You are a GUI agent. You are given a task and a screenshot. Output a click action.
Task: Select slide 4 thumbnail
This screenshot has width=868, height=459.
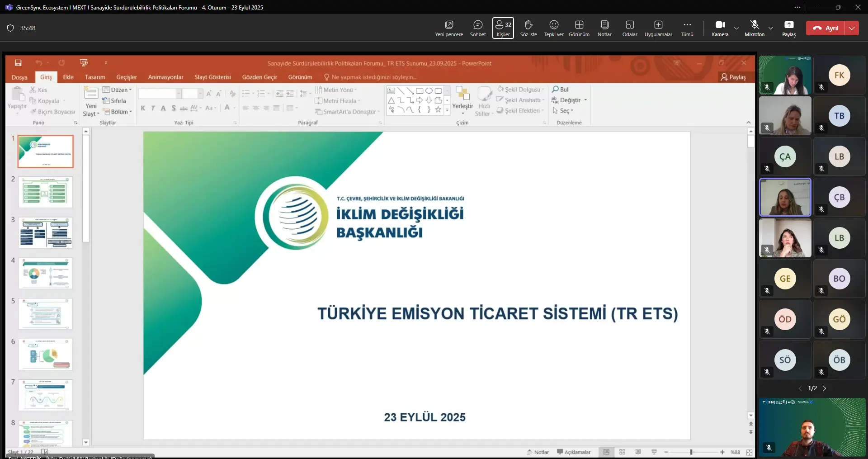click(x=45, y=273)
